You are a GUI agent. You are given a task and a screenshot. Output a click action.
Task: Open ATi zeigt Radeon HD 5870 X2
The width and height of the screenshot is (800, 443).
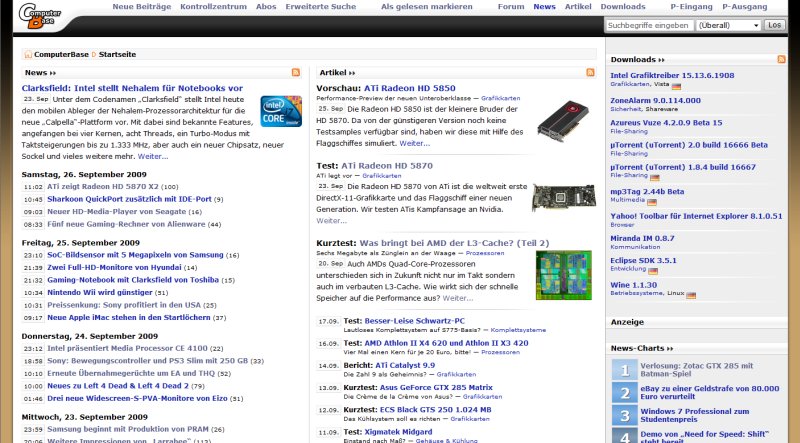103,187
